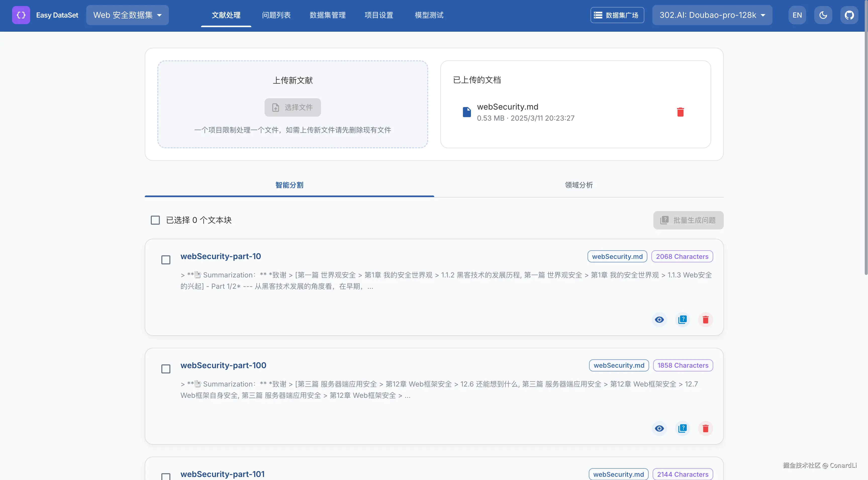
Task: Click the Easy DataSet logo icon
Action: 21,15
